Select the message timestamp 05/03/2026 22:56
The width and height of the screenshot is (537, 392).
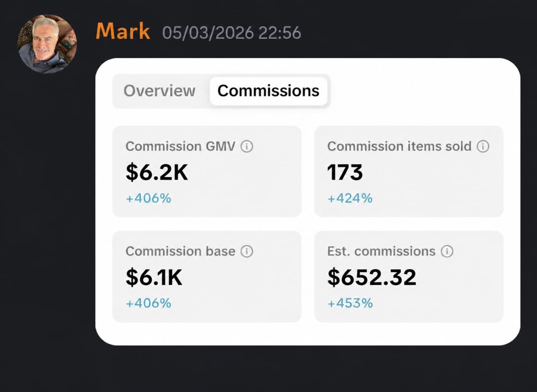[232, 33]
